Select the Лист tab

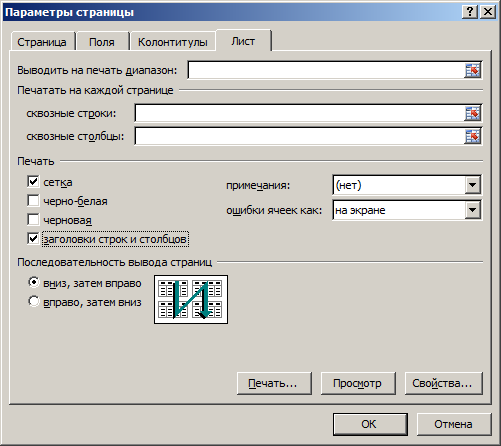(243, 41)
